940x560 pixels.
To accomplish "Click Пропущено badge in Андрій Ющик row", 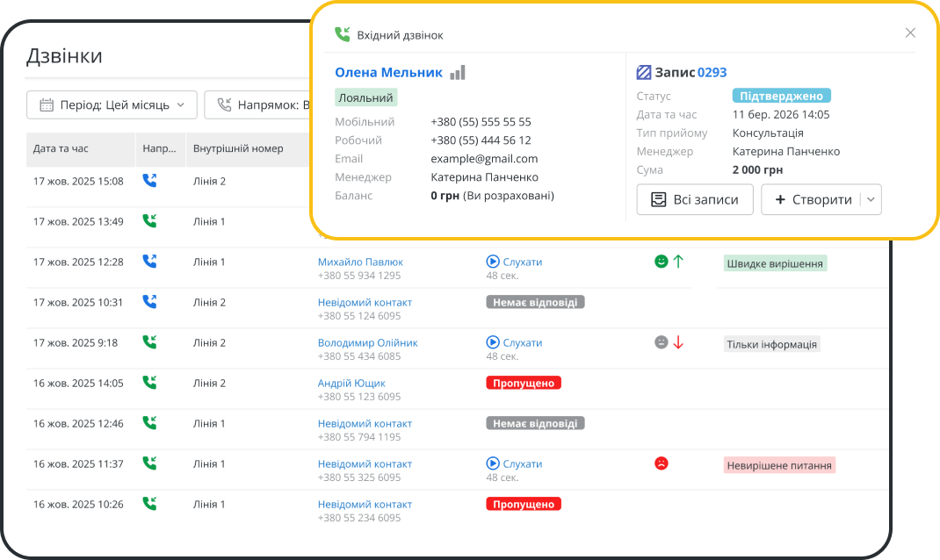I will pyautogui.click(x=524, y=383).
